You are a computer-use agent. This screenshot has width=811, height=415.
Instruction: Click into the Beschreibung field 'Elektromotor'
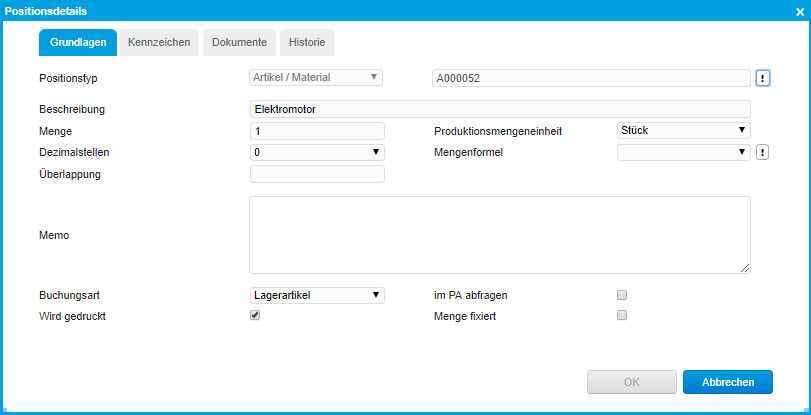tap(499, 109)
